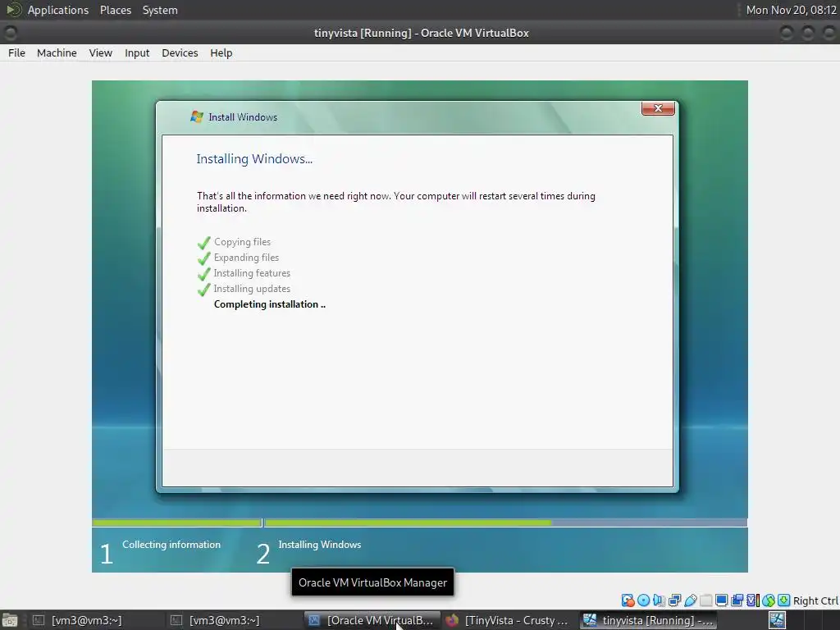Click the recording status icon
This screenshot has height=630, width=840.
[x=737, y=600]
